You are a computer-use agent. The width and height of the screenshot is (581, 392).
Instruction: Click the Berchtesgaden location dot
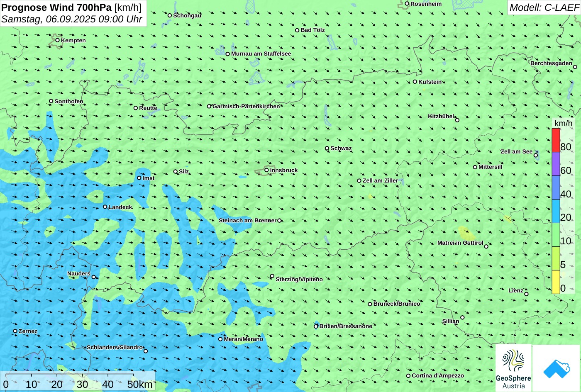pos(575,67)
